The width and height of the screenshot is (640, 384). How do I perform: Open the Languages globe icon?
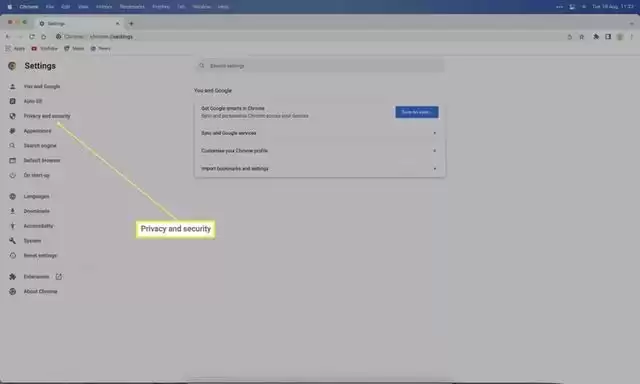click(13, 196)
